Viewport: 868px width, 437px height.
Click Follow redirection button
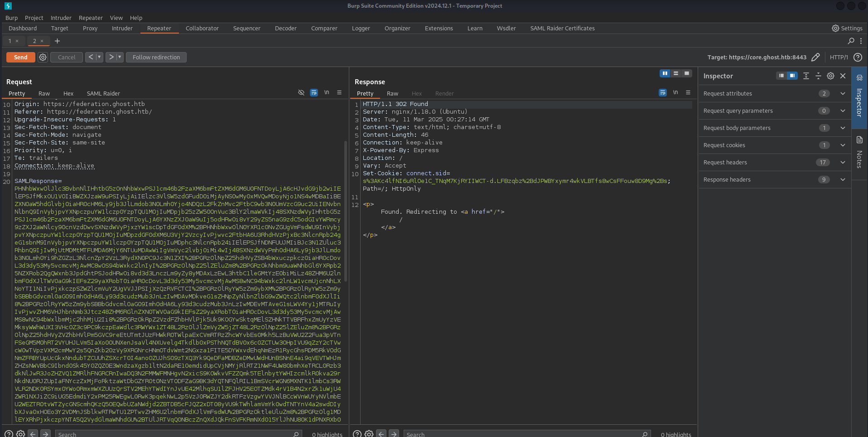point(156,57)
